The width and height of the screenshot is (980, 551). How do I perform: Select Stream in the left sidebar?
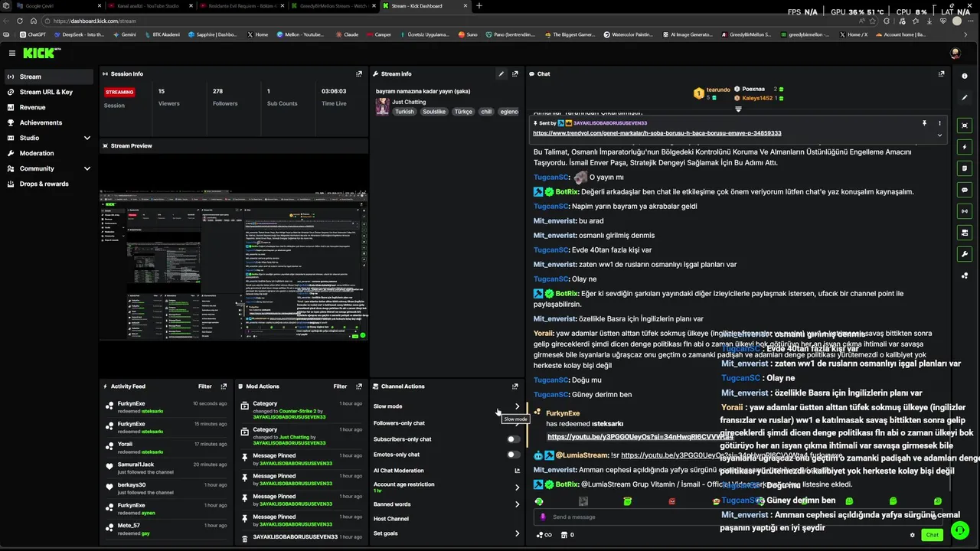(48, 77)
